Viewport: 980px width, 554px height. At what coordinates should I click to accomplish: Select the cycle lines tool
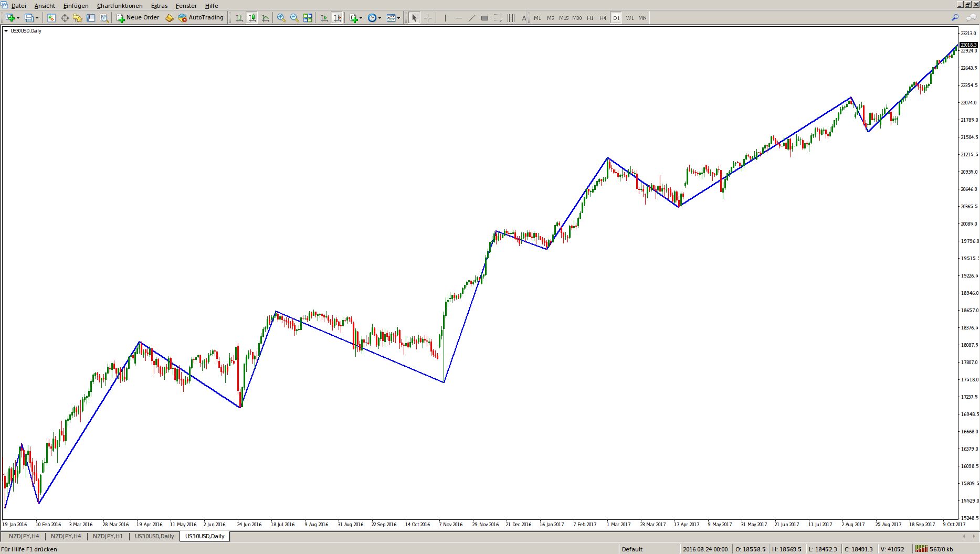coord(511,18)
